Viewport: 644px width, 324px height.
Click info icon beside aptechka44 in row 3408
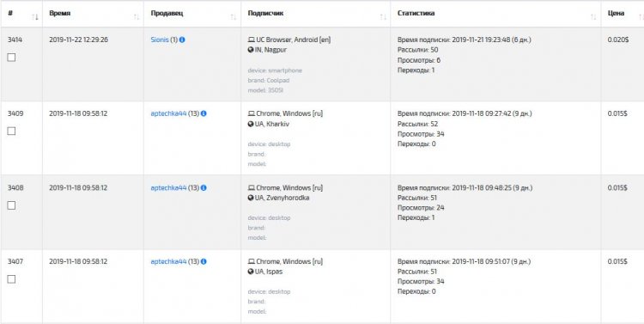click(x=204, y=188)
